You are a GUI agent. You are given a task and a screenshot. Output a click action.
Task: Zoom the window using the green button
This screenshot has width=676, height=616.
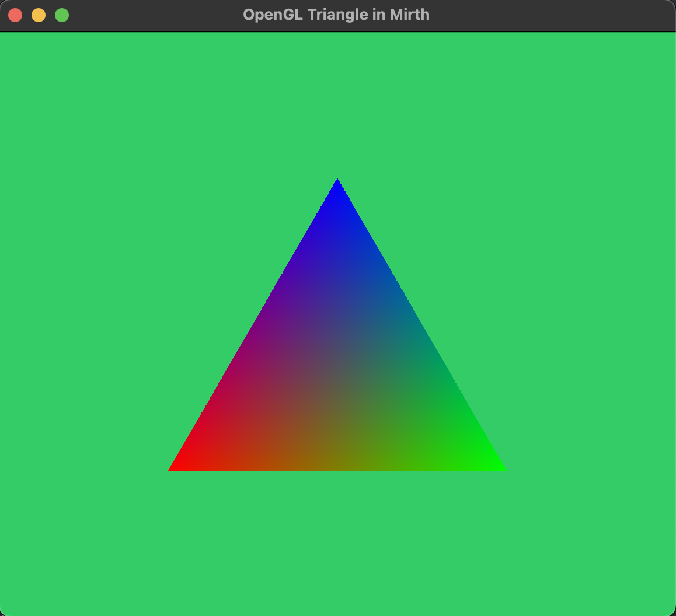coord(62,15)
